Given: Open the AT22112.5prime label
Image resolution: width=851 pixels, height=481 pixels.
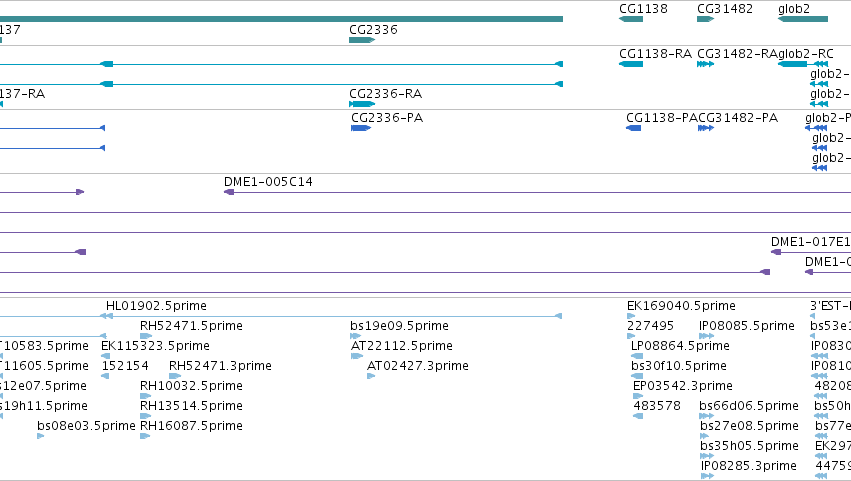Looking at the screenshot, I should [402, 346].
